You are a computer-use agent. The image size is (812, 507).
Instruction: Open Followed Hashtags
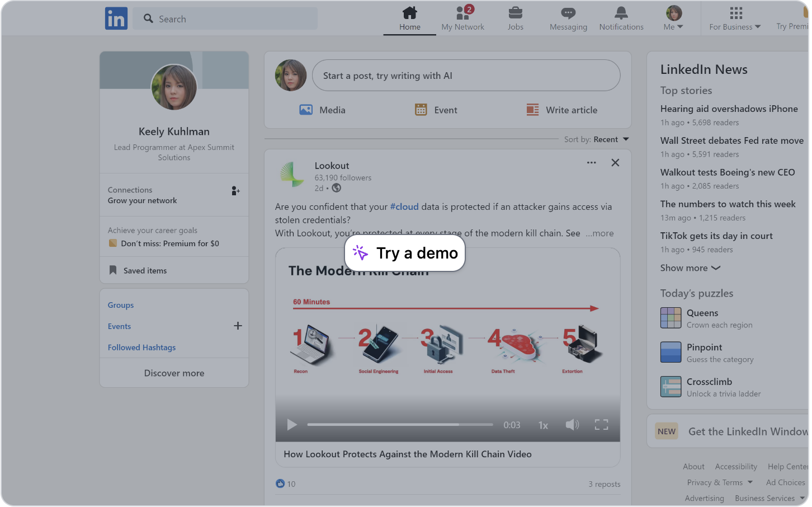(141, 348)
